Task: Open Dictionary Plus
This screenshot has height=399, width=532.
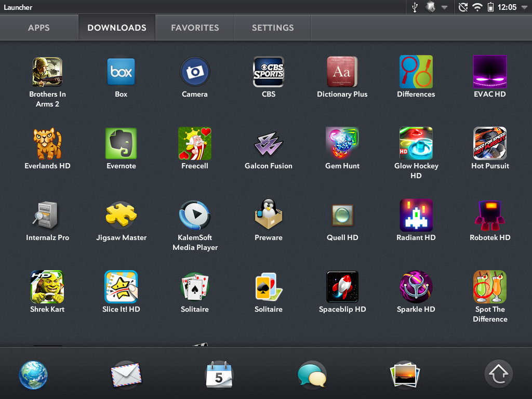Action: 342,72
